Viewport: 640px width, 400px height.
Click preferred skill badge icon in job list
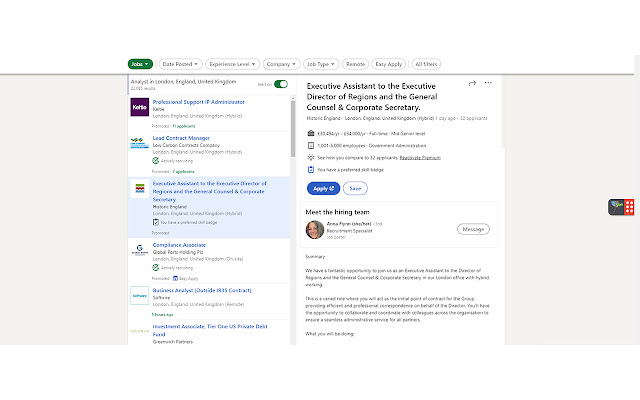point(156,222)
